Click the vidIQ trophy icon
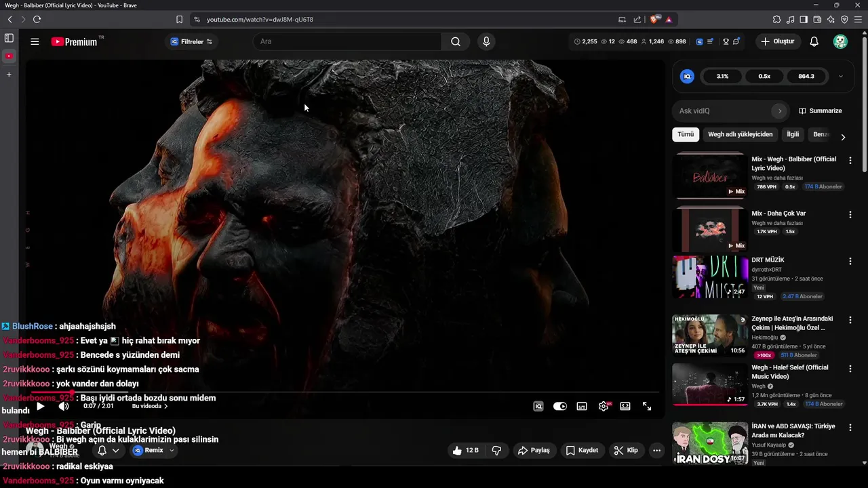Screen dimensions: 868x488 (726, 41)
